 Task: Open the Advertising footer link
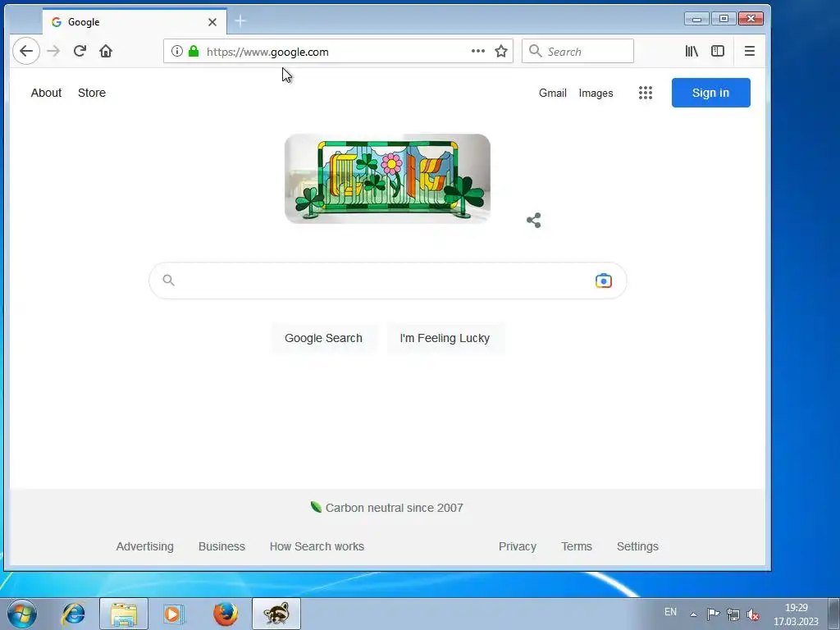click(144, 546)
